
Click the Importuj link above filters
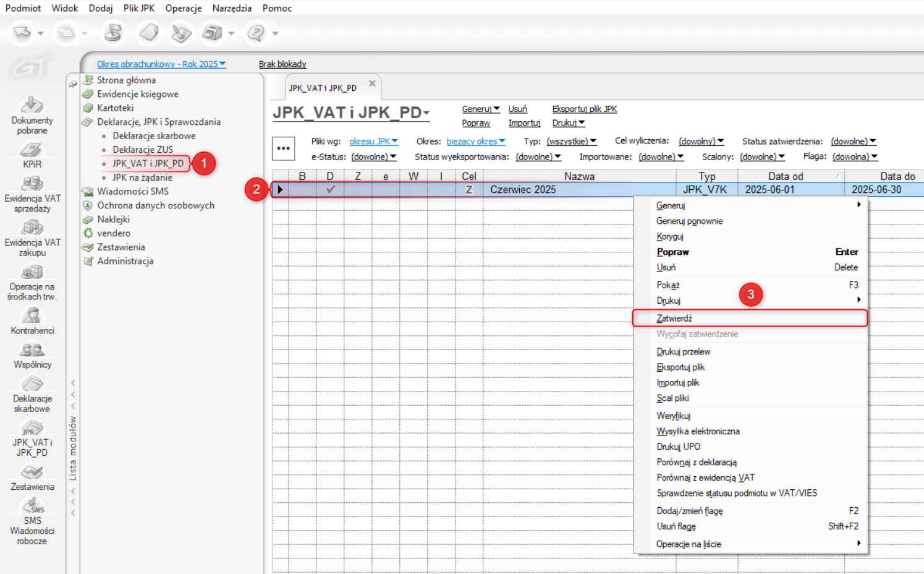click(524, 123)
